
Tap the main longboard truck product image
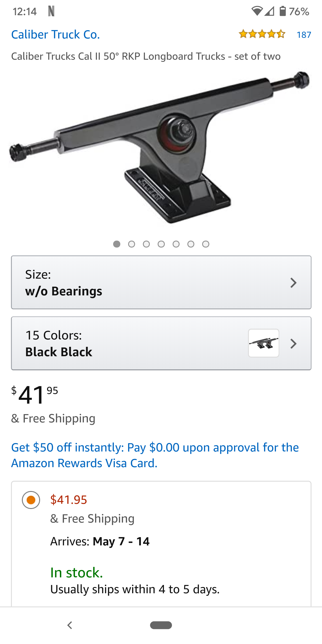(160, 148)
